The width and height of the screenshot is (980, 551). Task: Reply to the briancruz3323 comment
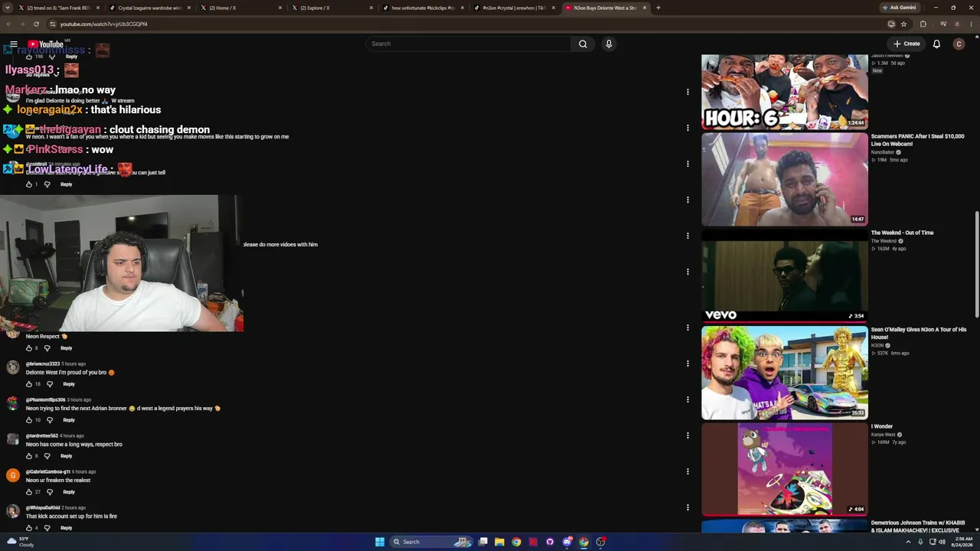tap(69, 384)
